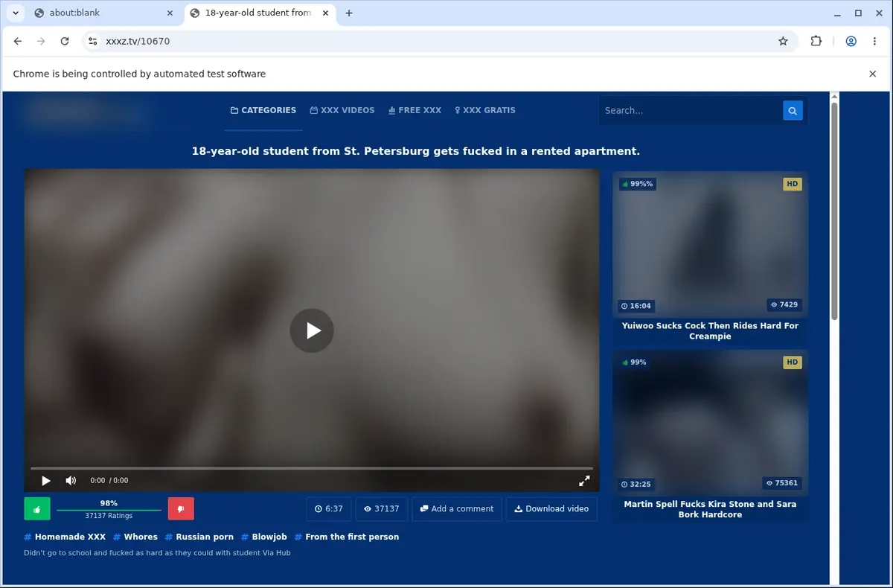Click the 37137 Ratings text
The image size is (893, 588).
(x=109, y=516)
